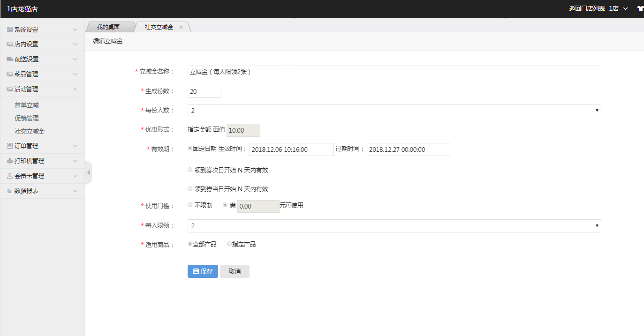Open the 每人限领 dropdown
Viewport: 644px width, 336px height.
[x=394, y=226]
